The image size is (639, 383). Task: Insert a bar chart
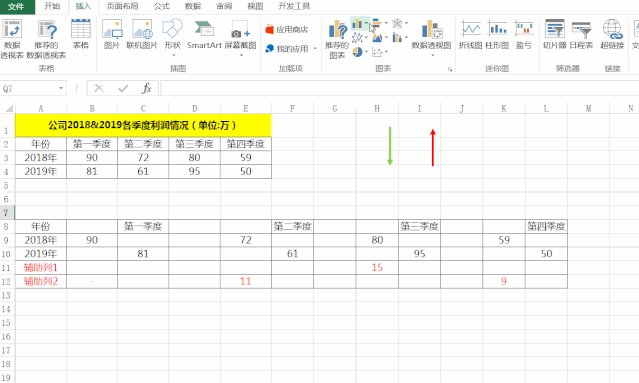point(377,24)
